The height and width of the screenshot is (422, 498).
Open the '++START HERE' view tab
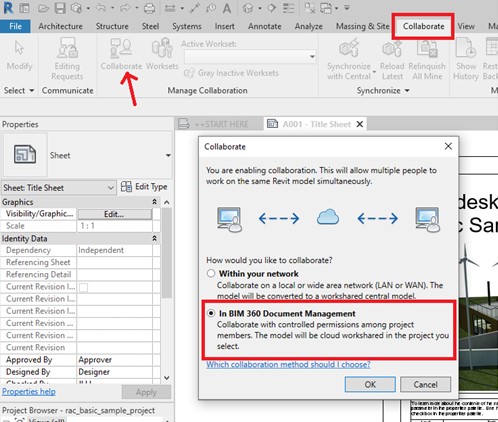pos(219,124)
